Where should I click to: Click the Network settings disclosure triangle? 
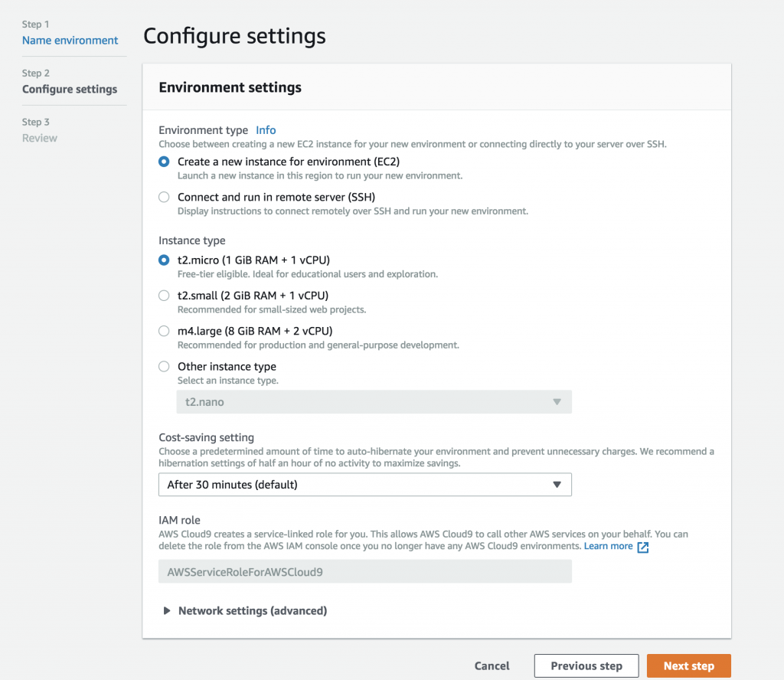click(166, 610)
